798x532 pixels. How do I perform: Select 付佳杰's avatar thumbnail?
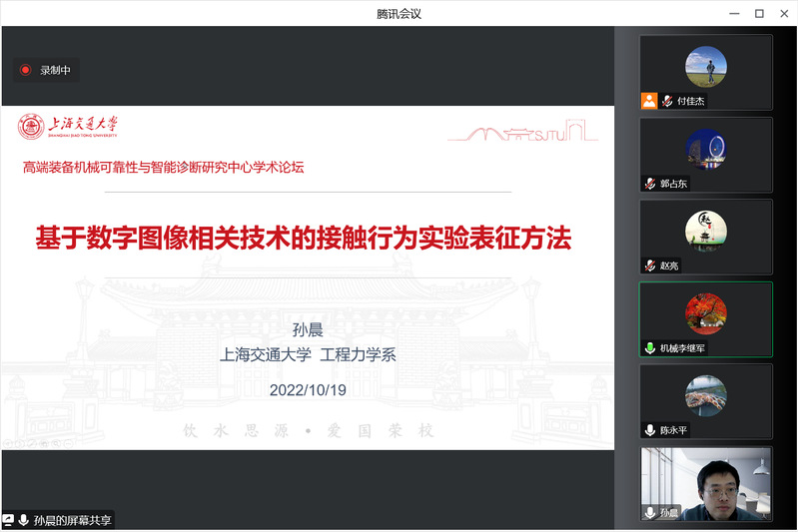point(705,67)
